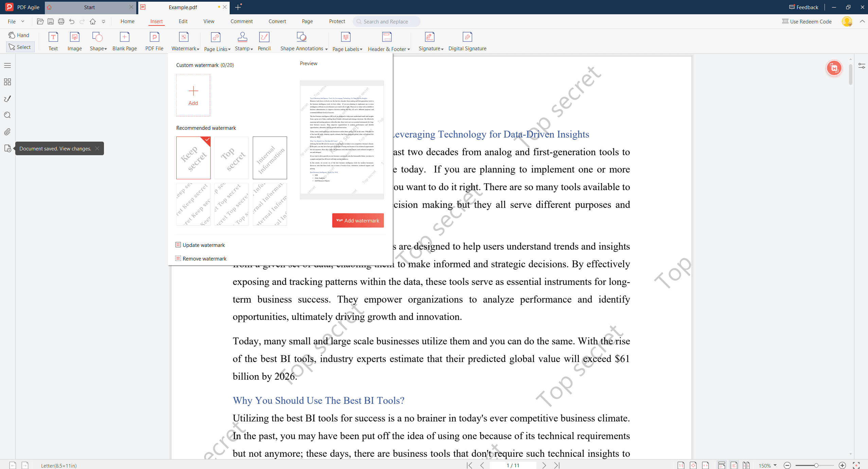
Task: Click Update watermark
Action: 200,245
